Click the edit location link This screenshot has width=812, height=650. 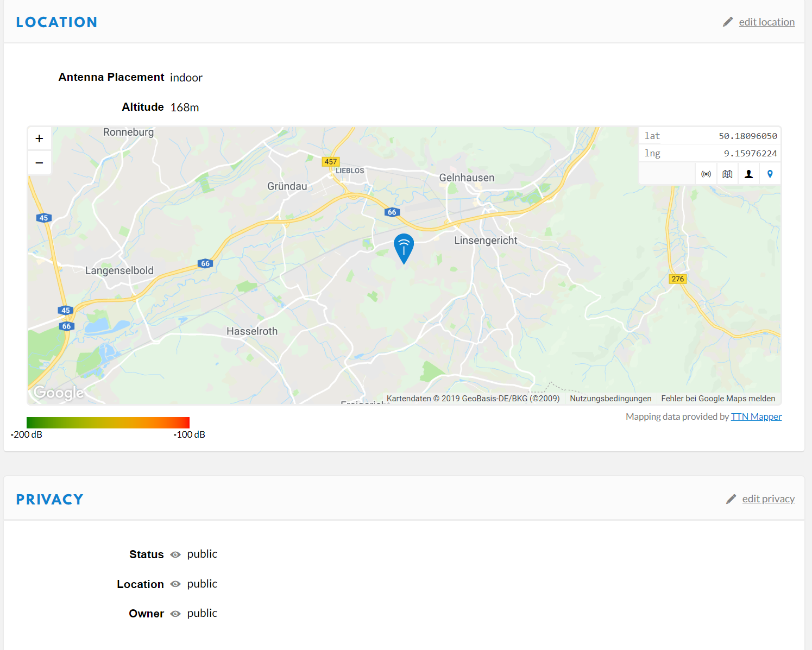pyautogui.click(x=766, y=22)
